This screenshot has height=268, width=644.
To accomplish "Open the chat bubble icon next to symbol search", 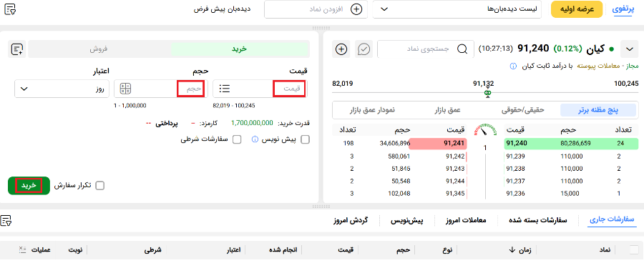I will click(364, 49).
